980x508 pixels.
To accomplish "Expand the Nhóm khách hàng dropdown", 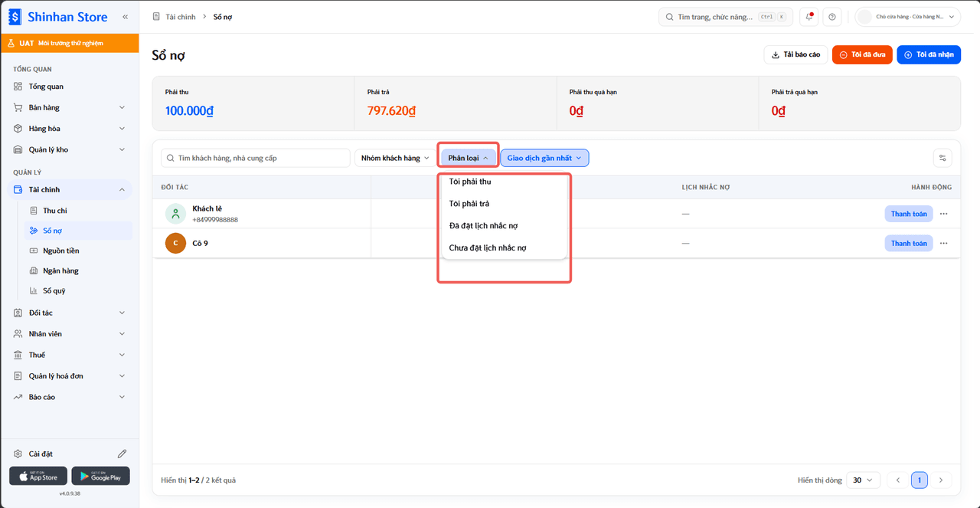I will click(395, 158).
